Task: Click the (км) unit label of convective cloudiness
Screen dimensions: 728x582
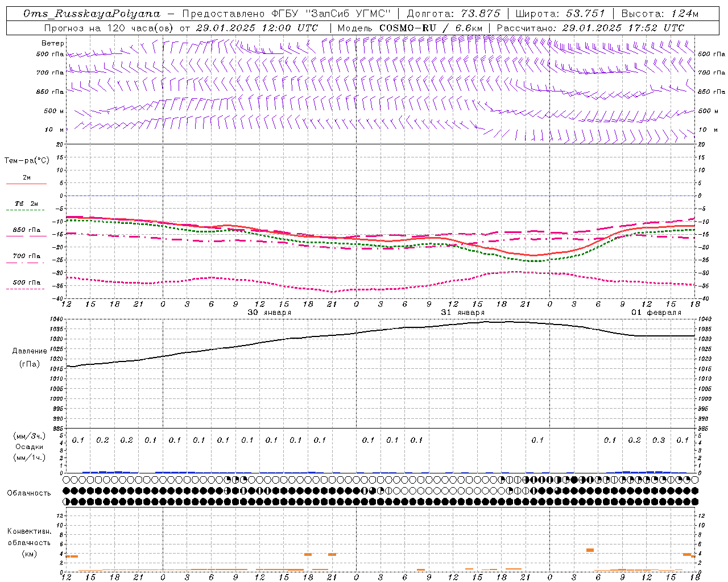Action: pyautogui.click(x=30, y=554)
